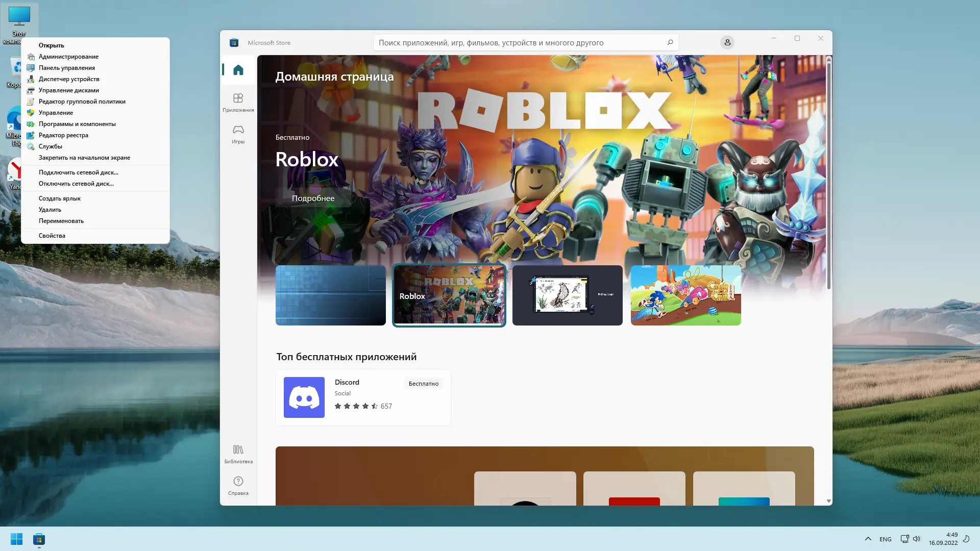
Task: Click the Бесплатно button for Discord
Action: (x=424, y=384)
